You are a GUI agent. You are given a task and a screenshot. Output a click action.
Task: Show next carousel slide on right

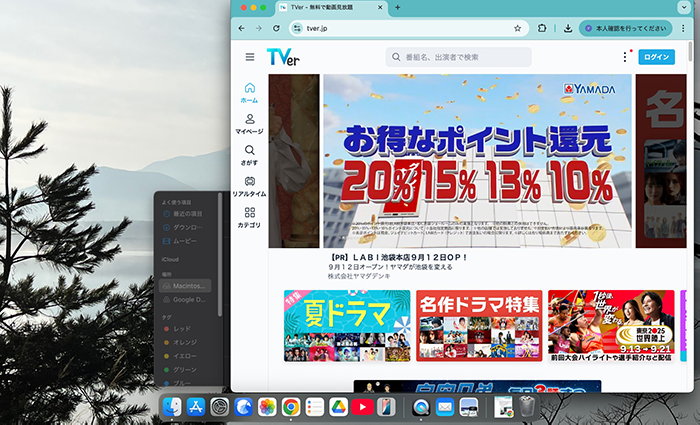[x=661, y=161]
